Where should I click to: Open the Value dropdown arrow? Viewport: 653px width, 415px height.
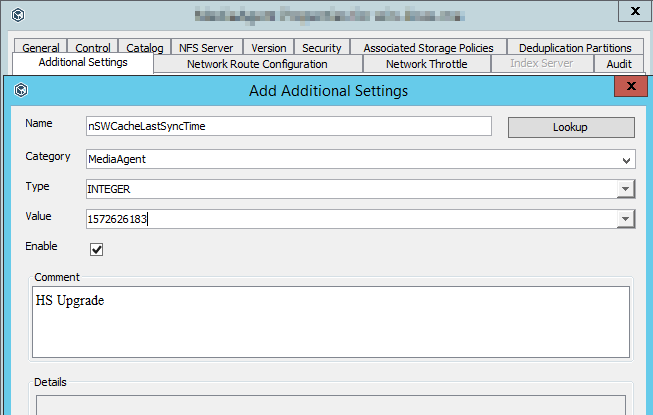624,219
